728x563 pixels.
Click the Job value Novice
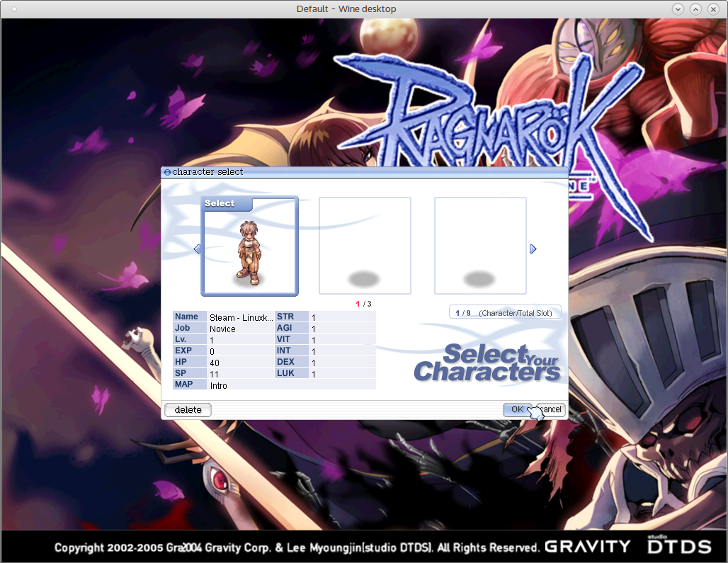click(x=222, y=329)
